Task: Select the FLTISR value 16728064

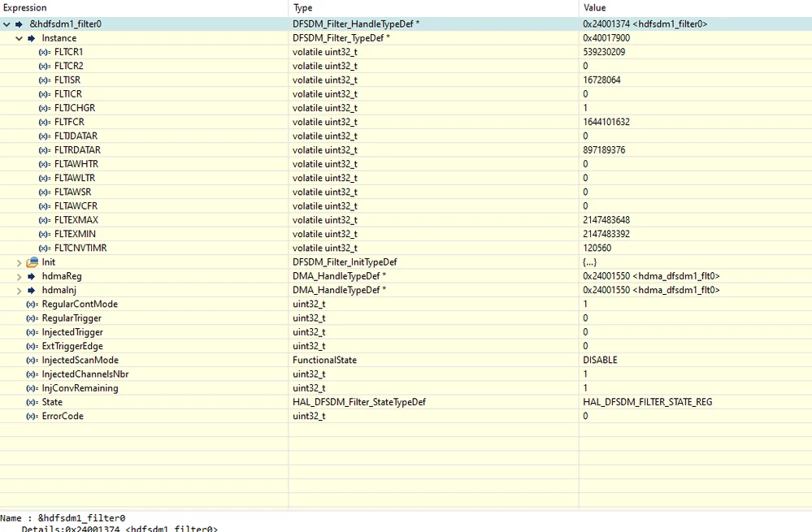Action: [601, 80]
